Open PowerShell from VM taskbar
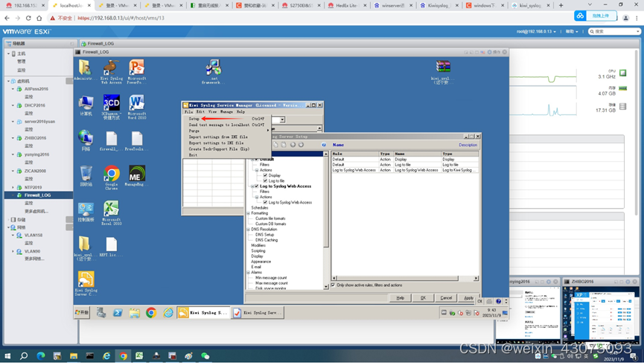Screen dimensions: 644x363 pyautogui.click(x=118, y=313)
